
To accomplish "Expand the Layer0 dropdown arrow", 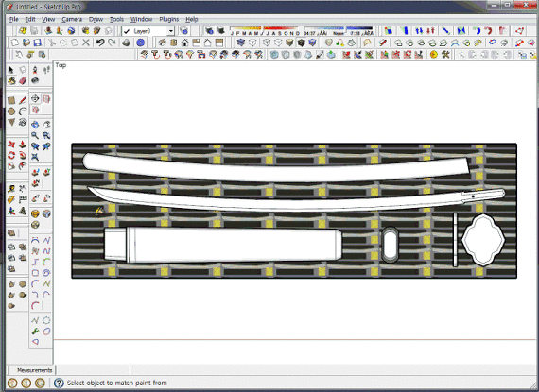I will (x=170, y=31).
